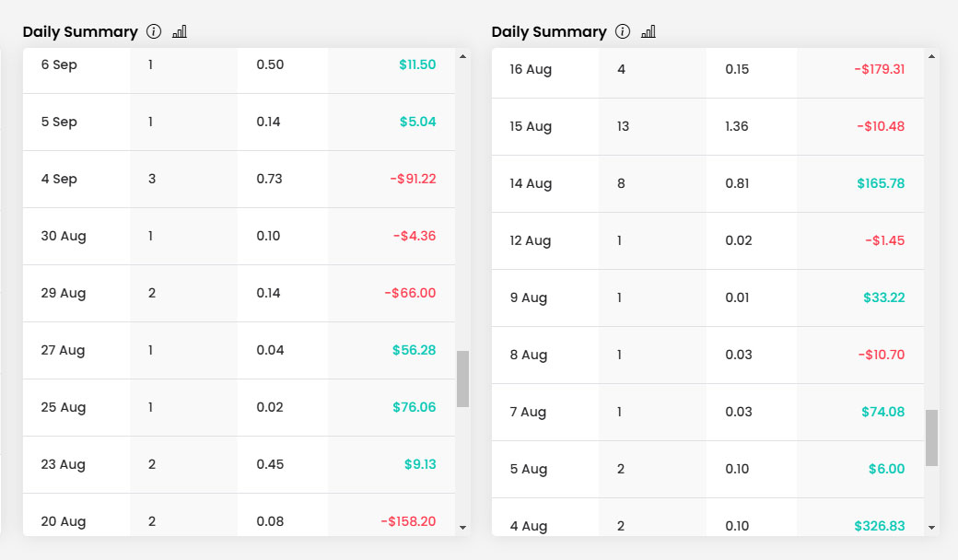Click the 14 Aug profit $165.78

881,183
